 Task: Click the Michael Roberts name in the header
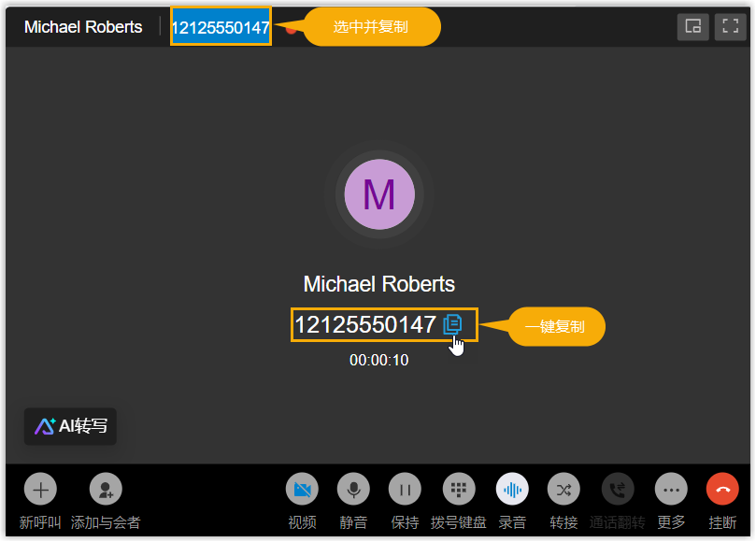83,27
